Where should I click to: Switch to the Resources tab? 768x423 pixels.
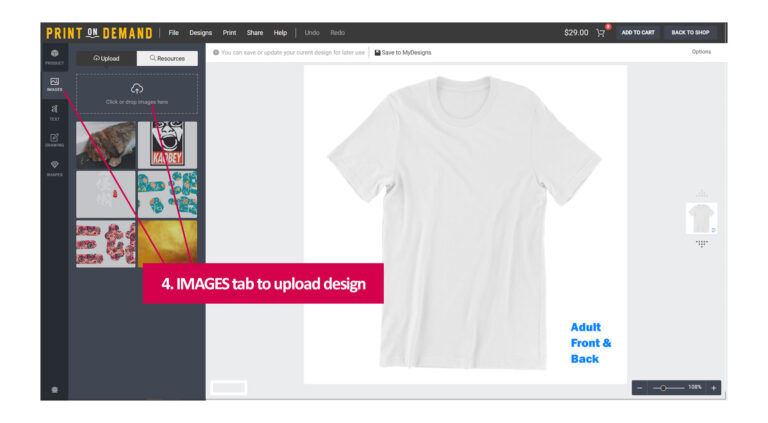point(167,58)
